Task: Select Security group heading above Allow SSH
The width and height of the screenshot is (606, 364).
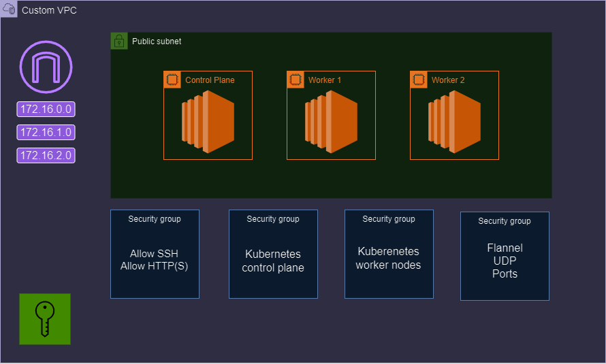Action: click(155, 219)
